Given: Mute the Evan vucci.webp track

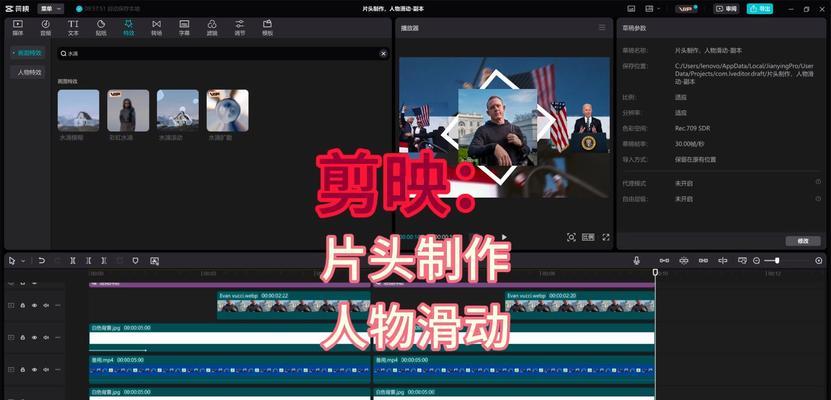Looking at the screenshot, I should (46, 305).
